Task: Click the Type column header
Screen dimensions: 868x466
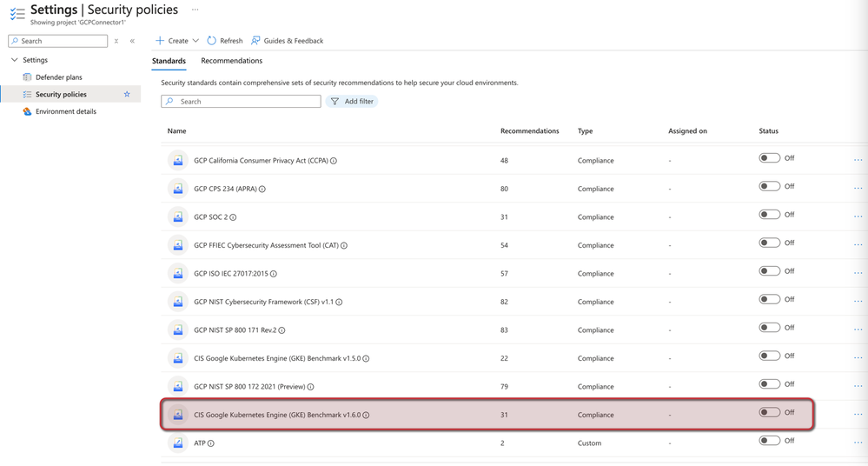Action: click(x=585, y=131)
